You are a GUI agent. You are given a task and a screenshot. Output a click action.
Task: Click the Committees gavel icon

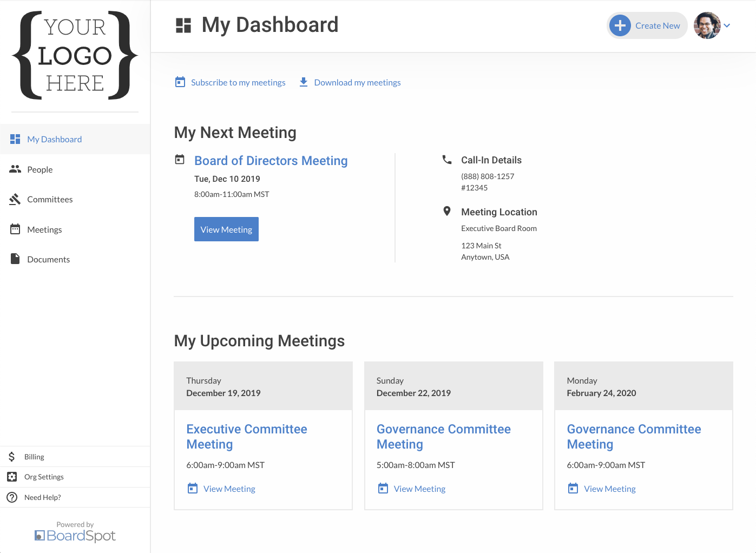15,199
